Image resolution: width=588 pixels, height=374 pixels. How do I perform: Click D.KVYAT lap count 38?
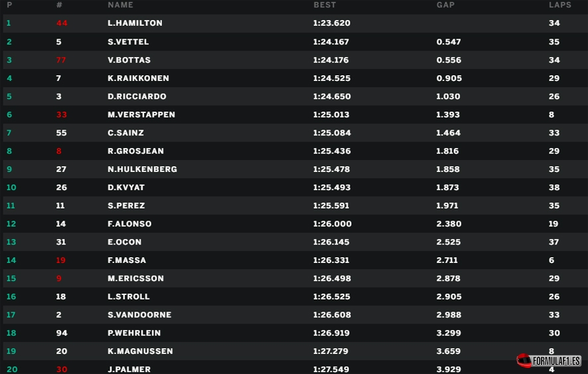(554, 187)
